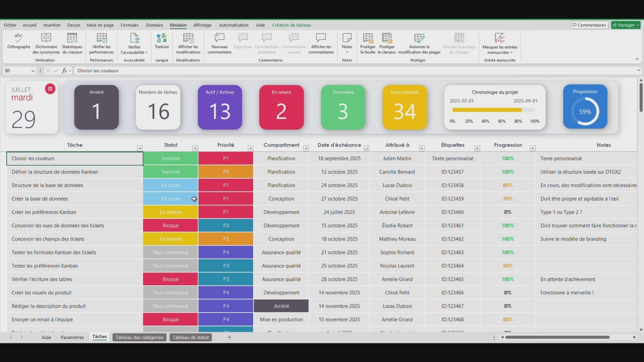Select the Arriéré compartiment cell
Screen dimensions: 644x362
(281, 306)
